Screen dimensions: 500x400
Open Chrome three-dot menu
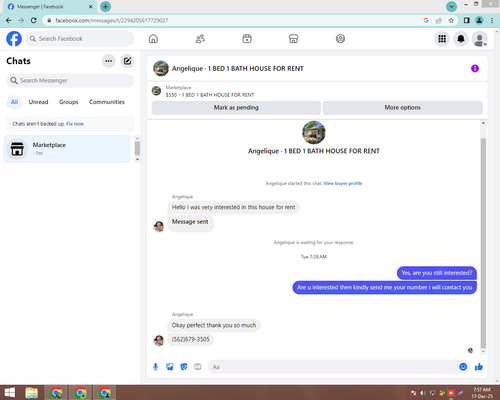492,20
